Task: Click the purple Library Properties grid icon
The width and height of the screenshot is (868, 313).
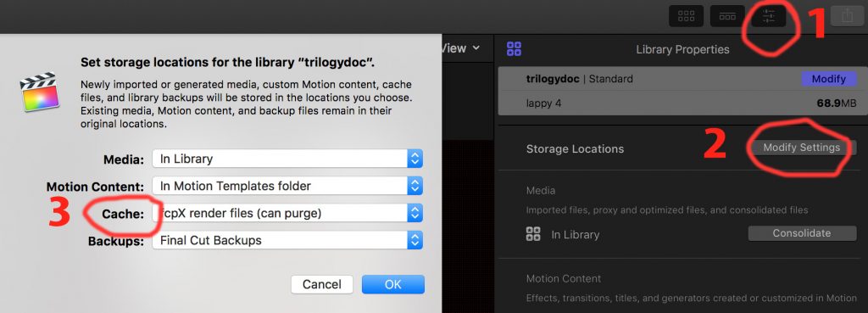Action: coord(514,48)
